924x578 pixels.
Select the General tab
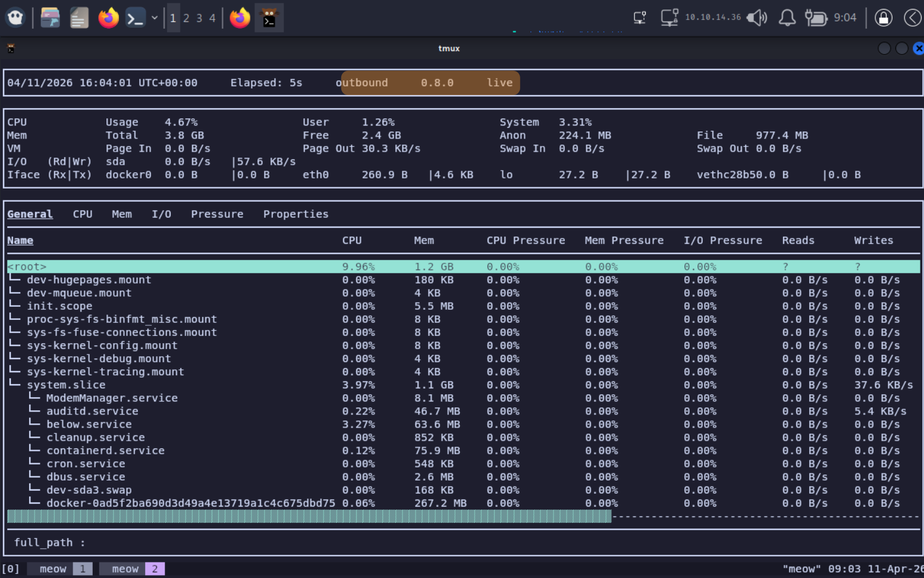click(30, 214)
